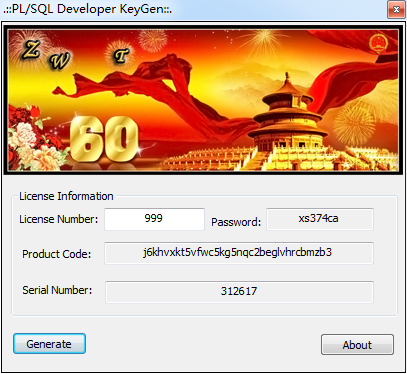Focus the License Number field showing 999
The image size is (407, 374).
point(154,219)
